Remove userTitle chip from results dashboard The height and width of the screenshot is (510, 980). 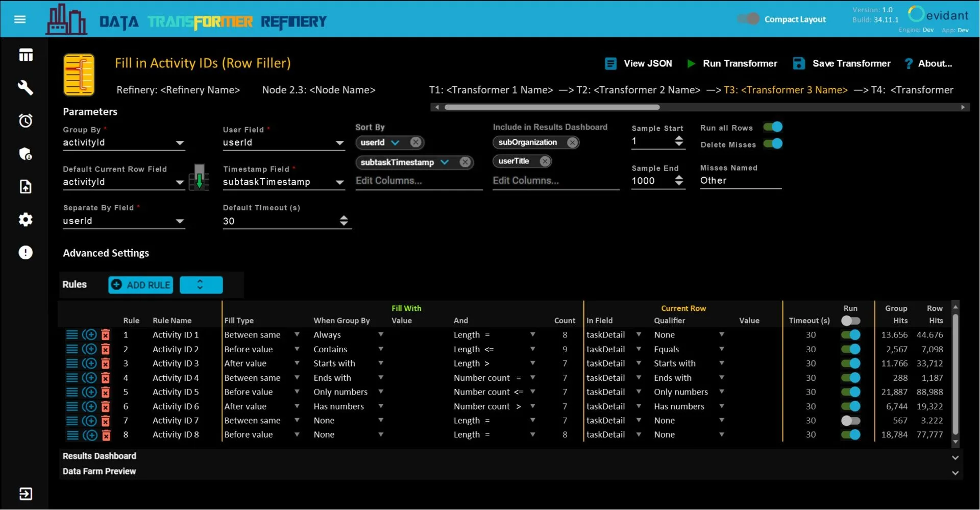tap(545, 161)
